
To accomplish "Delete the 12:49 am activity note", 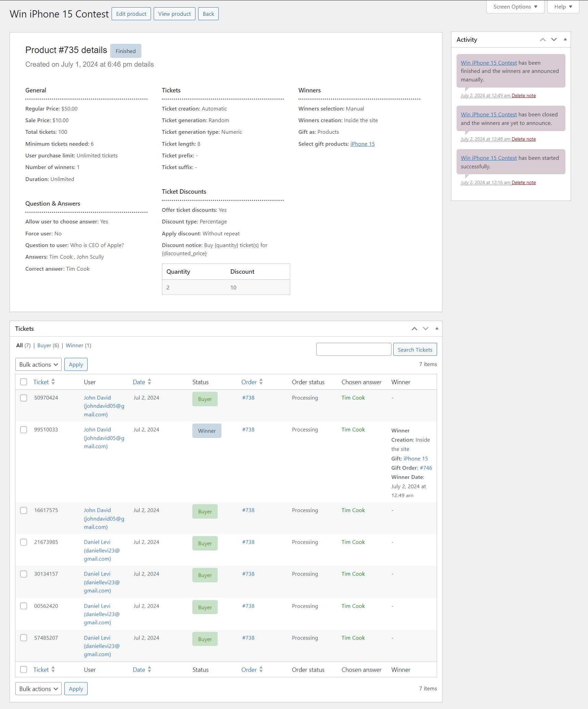I will 524,96.
